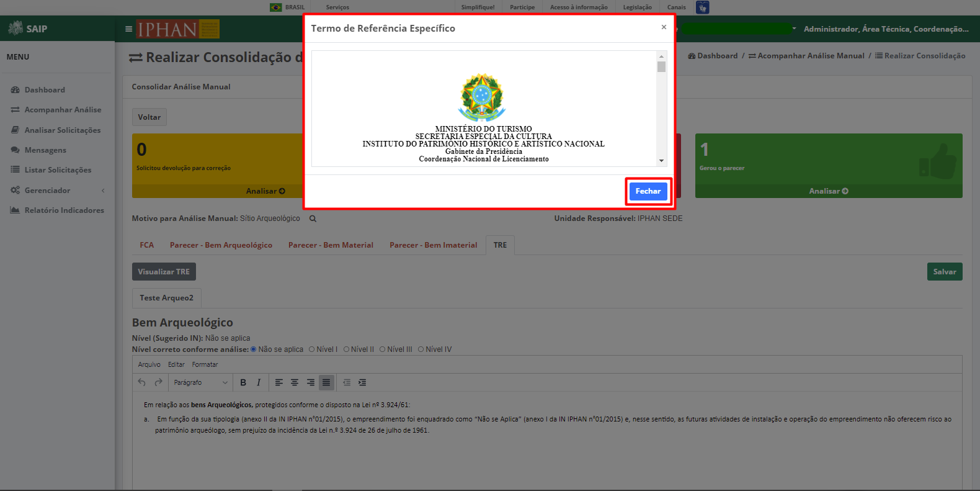Click the bold formatting icon
Image resolution: width=980 pixels, height=491 pixels.
point(243,382)
